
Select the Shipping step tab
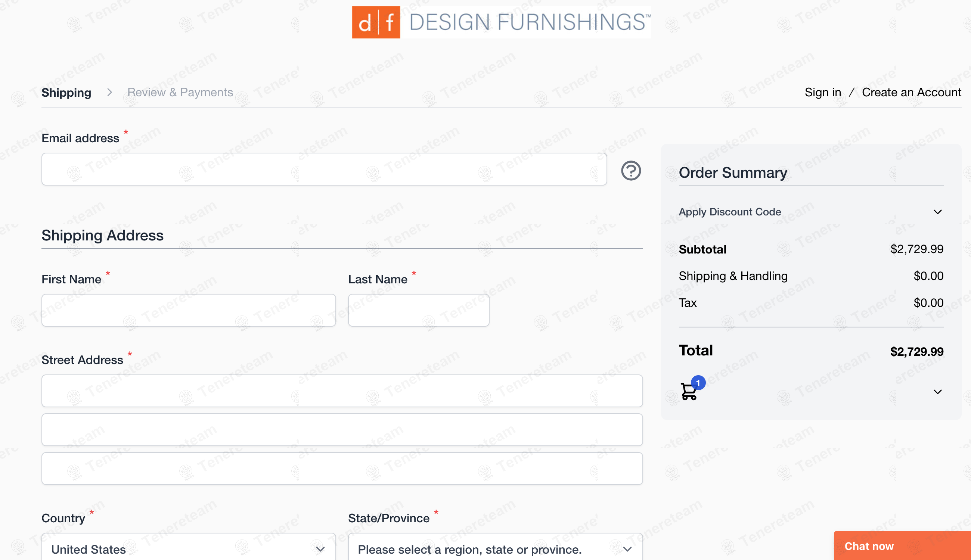click(x=66, y=92)
